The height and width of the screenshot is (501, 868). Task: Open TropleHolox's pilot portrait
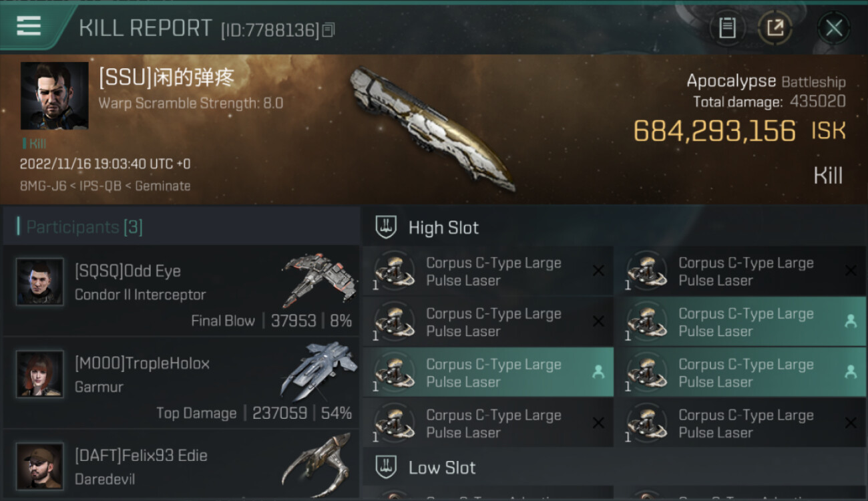tap(40, 374)
